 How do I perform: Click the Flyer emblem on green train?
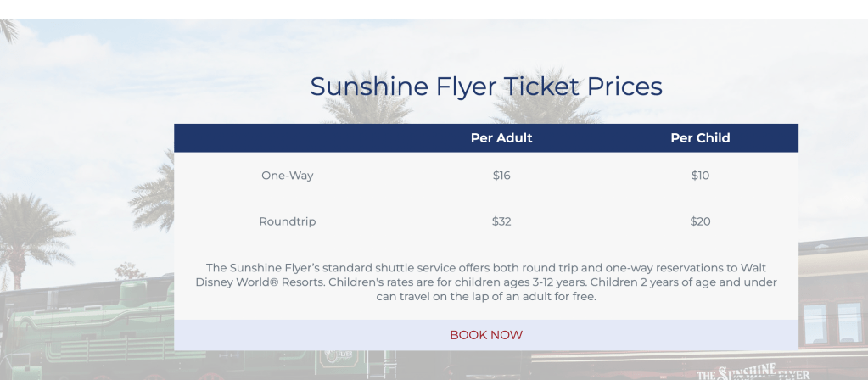pos(339,356)
